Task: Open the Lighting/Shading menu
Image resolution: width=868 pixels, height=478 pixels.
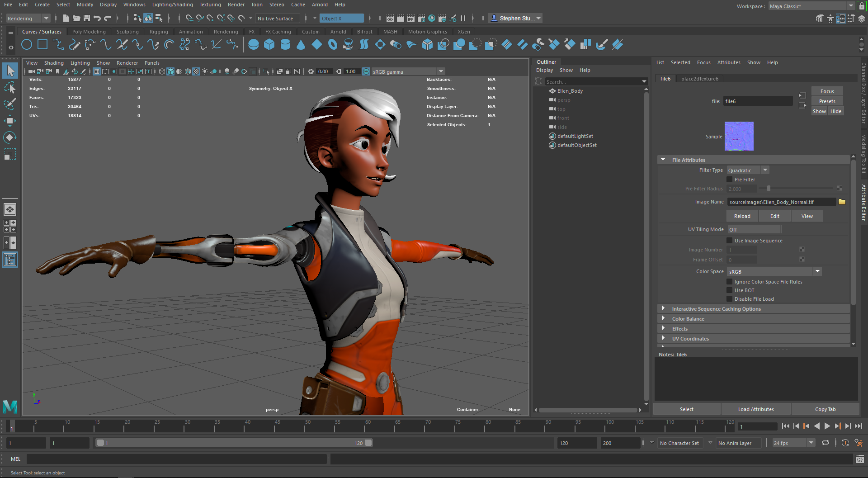Action: (172, 5)
